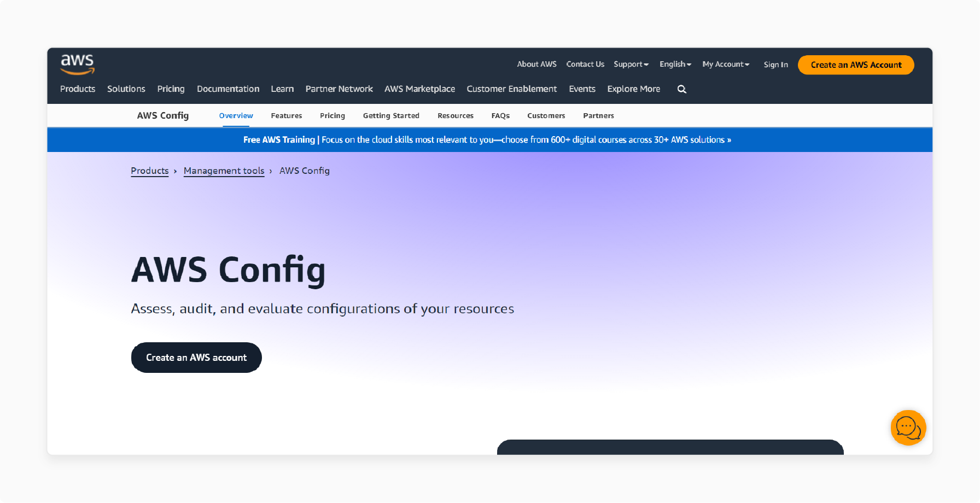Switch to the FAQs tab

[500, 116]
